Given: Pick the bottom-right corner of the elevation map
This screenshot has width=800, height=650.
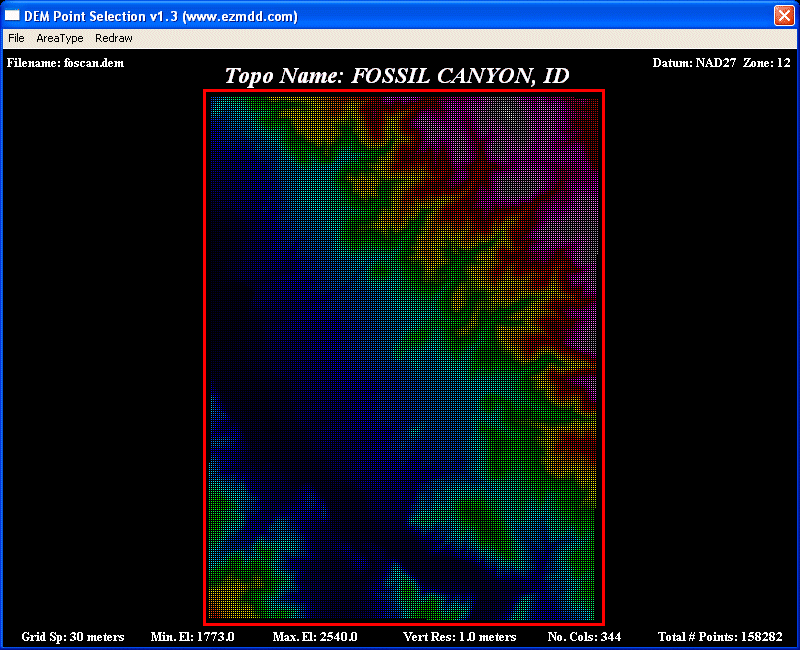Looking at the screenshot, I should pos(598,618).
